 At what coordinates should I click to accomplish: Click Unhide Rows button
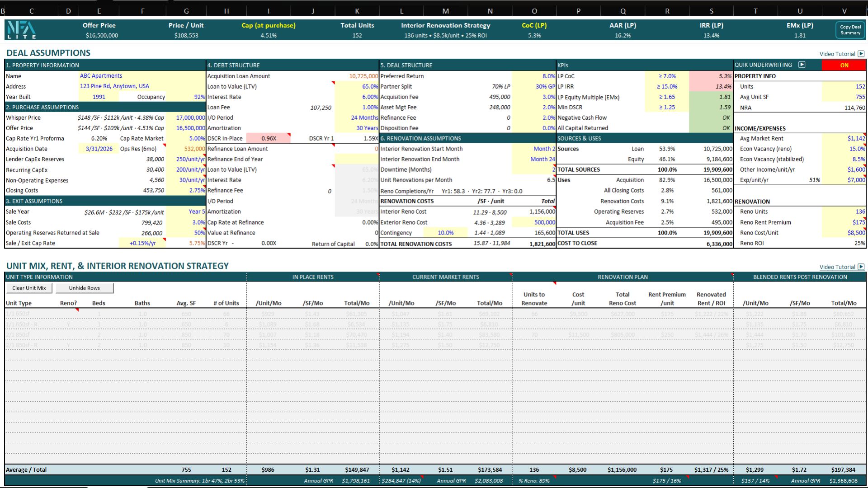coord(84,288)
